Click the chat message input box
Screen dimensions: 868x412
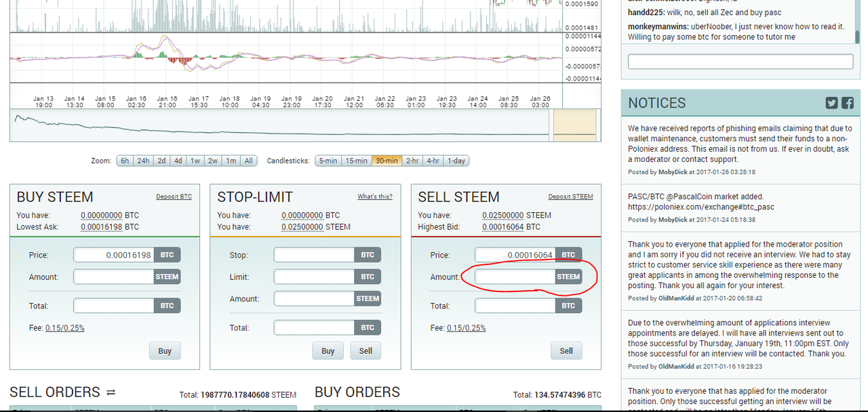tap(741, 62)
